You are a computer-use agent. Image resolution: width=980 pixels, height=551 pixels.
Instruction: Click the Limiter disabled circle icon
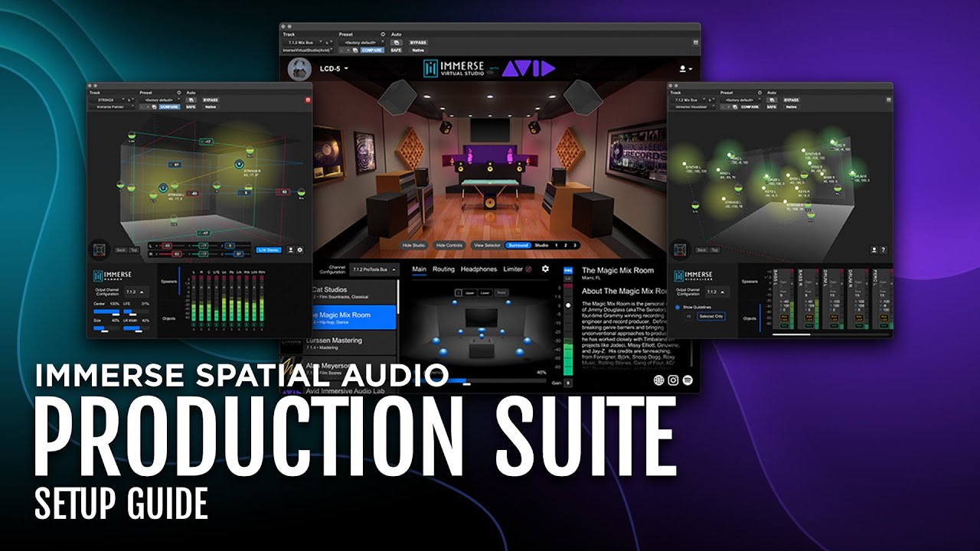coord(528,269)
